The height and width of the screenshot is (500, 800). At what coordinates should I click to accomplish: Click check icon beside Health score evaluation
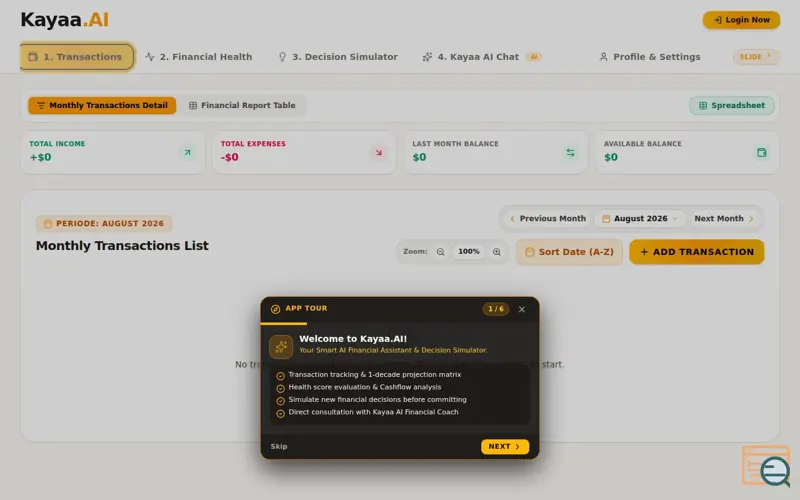click(x=280, y=389)
